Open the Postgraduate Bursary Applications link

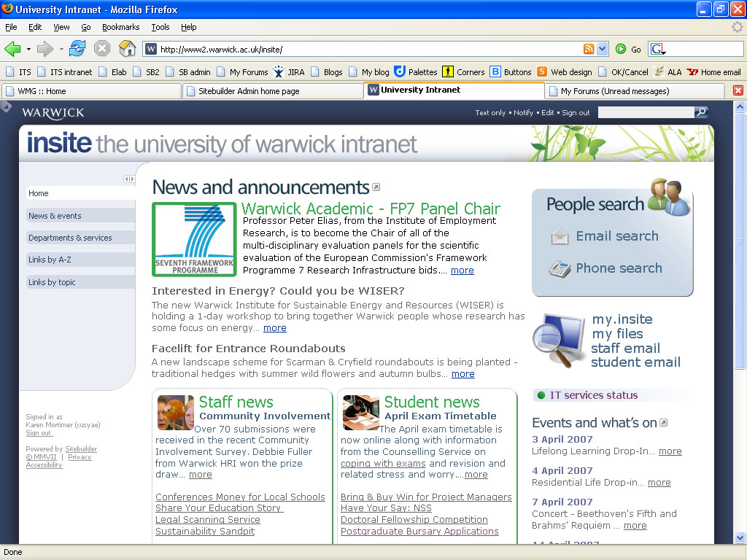(x=419, y=532)
